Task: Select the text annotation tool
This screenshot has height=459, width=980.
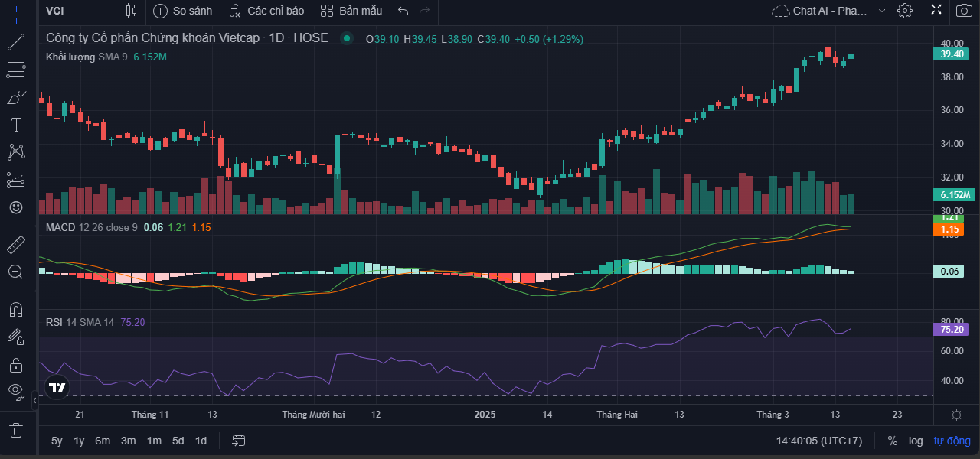Action: tap(16, 125)
